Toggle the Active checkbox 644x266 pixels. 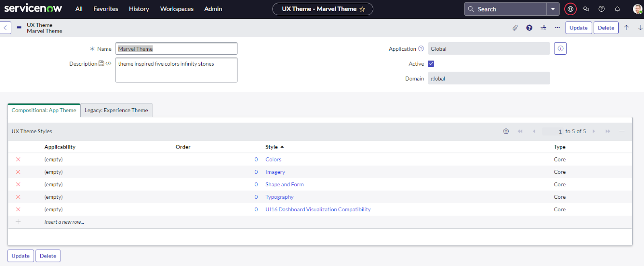431,64
